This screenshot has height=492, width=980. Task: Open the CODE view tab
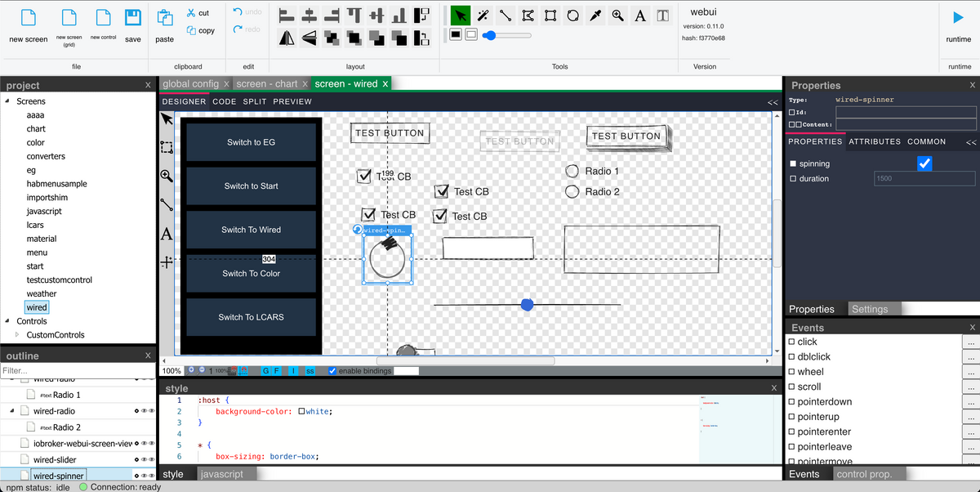click(x=224, y=102)
